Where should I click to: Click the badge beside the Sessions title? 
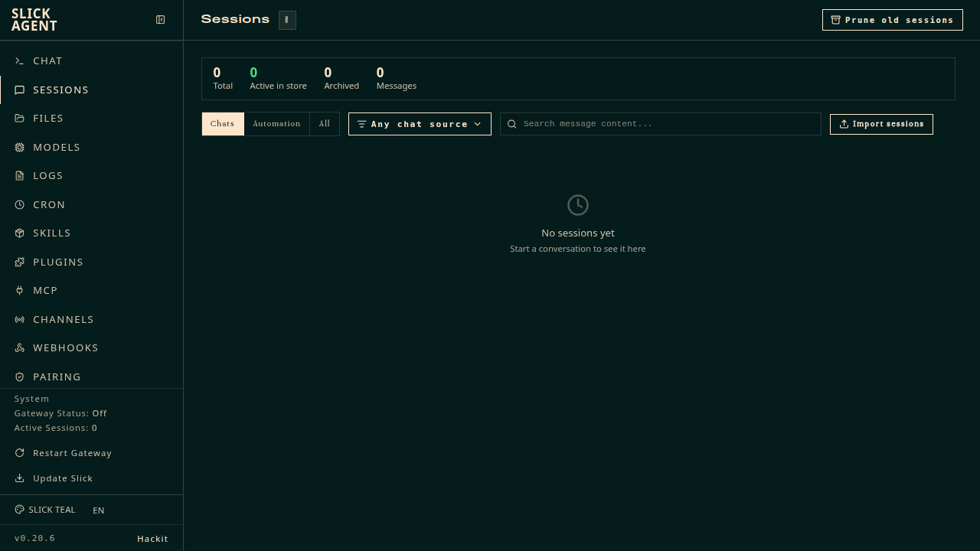click(287, 20)
